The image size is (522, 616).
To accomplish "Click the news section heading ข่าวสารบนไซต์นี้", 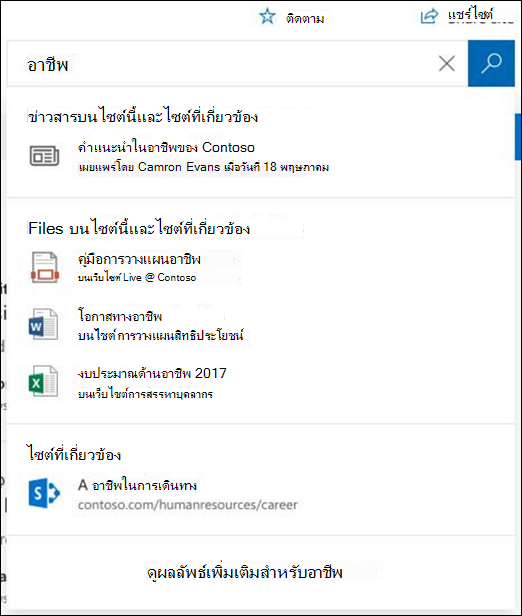I will tap(143, 117).
